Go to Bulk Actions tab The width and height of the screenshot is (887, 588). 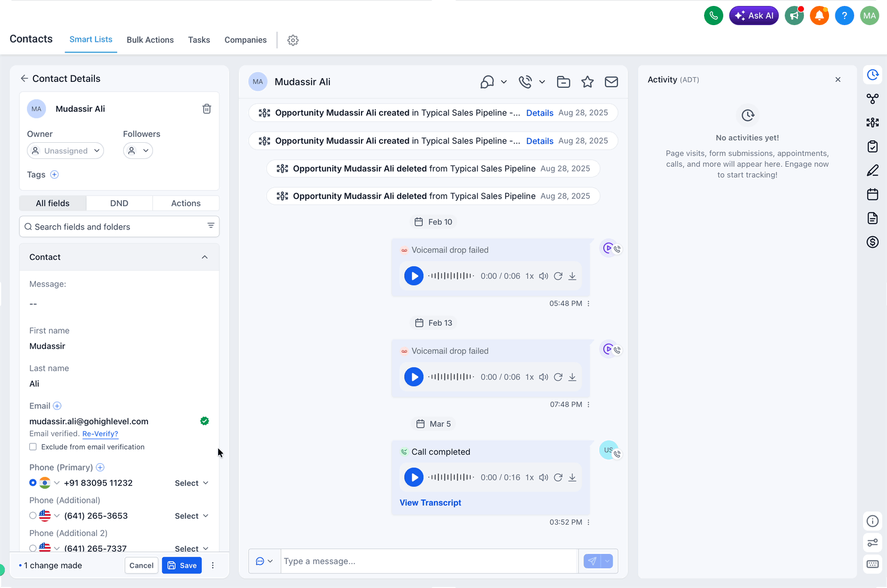point(150,40)
